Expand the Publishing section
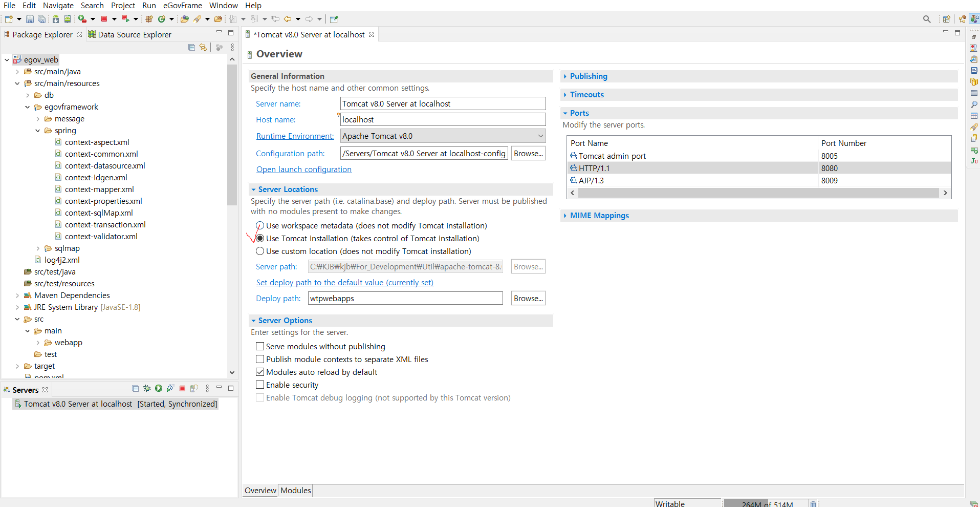980x507 pixels. point(565,76)
